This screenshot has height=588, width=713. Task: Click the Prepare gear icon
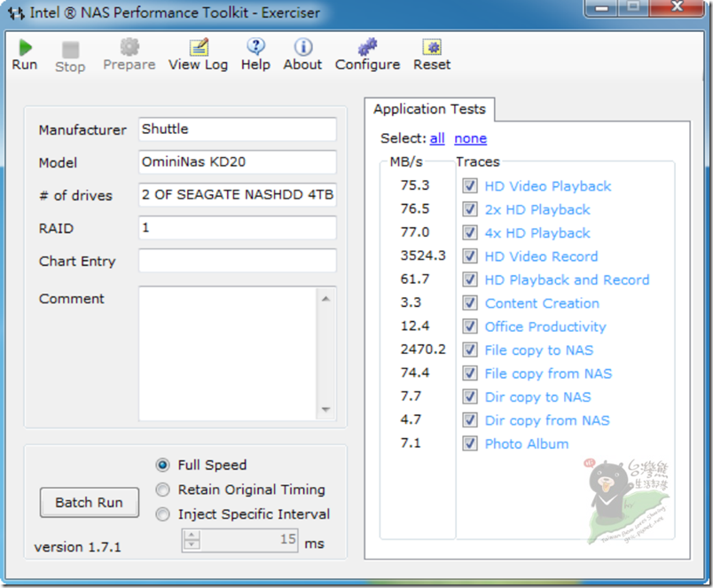[x=129, y=47]
